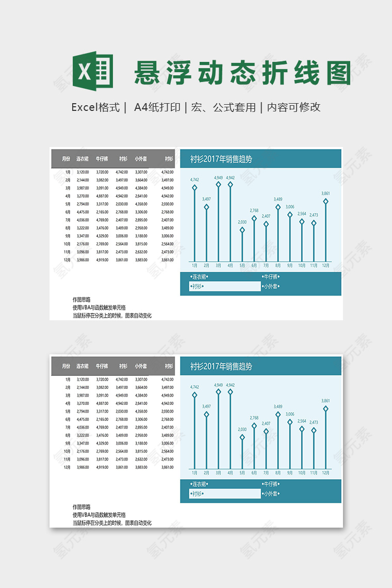Screen dimensions: 392x588
Task: Click the green Excel logo icon
Action: (93, 70)
